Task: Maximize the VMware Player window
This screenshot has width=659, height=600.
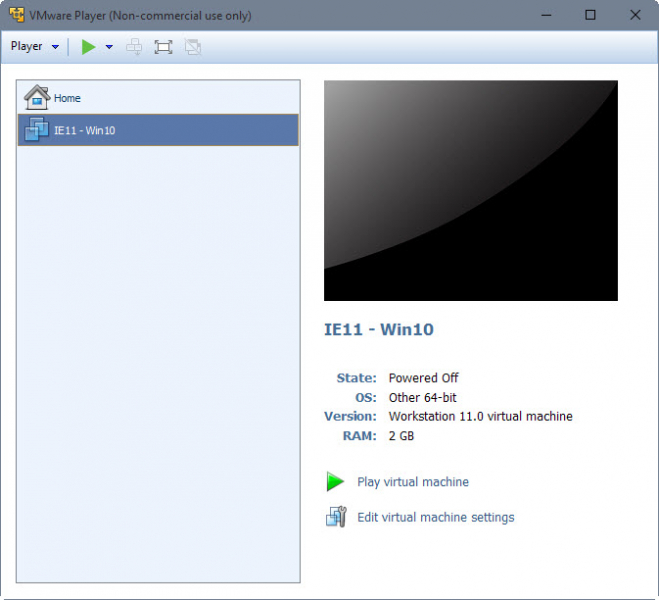Action: [590, 15]
